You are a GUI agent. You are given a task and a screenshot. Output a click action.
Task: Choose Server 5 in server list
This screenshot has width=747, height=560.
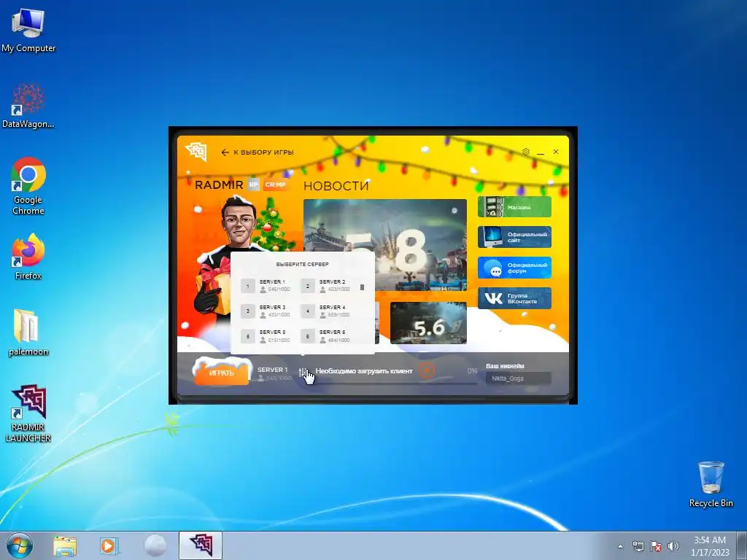coord(266,336)
